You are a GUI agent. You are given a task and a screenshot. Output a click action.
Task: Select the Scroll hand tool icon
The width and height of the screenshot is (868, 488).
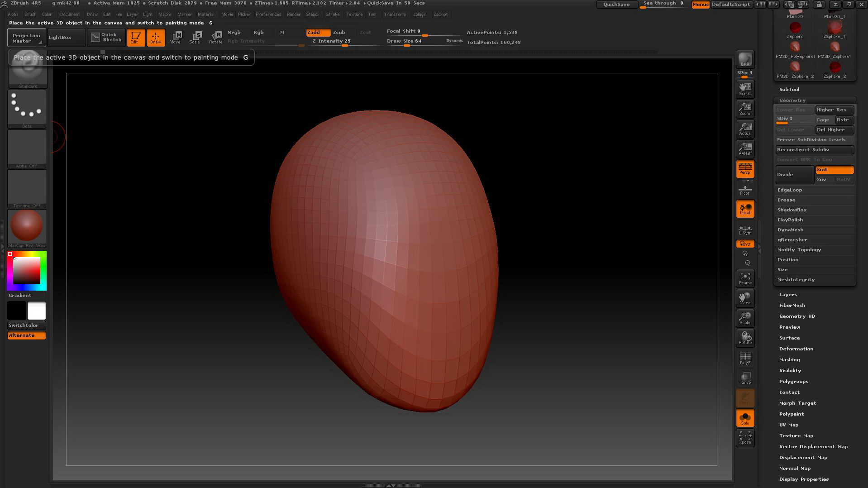745,89
